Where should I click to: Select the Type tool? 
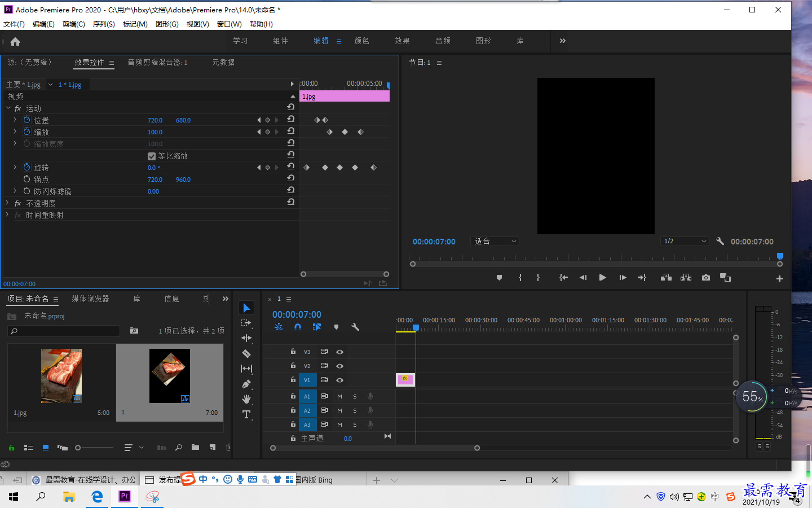pos(246,414)
